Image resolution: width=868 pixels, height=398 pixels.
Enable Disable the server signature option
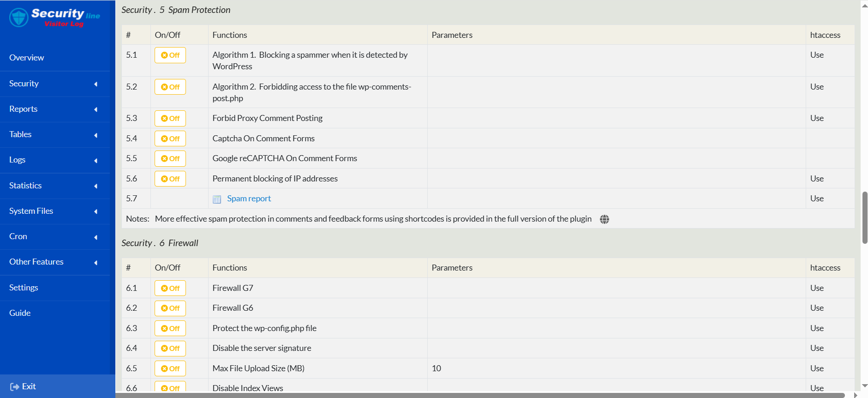tap(170, 349)
